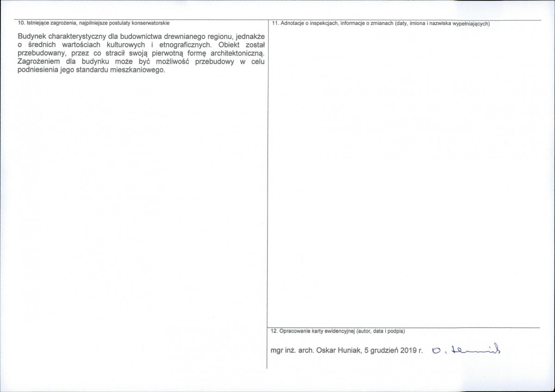Click the line 'podniesienia jego standardu mieszkaniowego.'
Viewport: 555px width, 392px height.
[91, 70]
